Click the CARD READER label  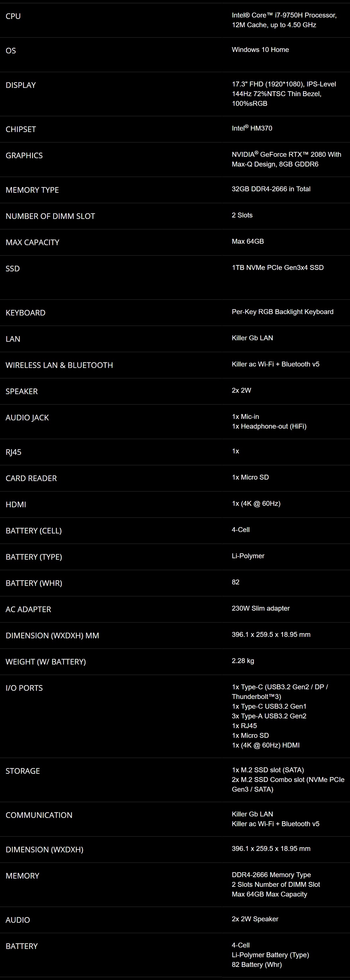pos(31,478)
